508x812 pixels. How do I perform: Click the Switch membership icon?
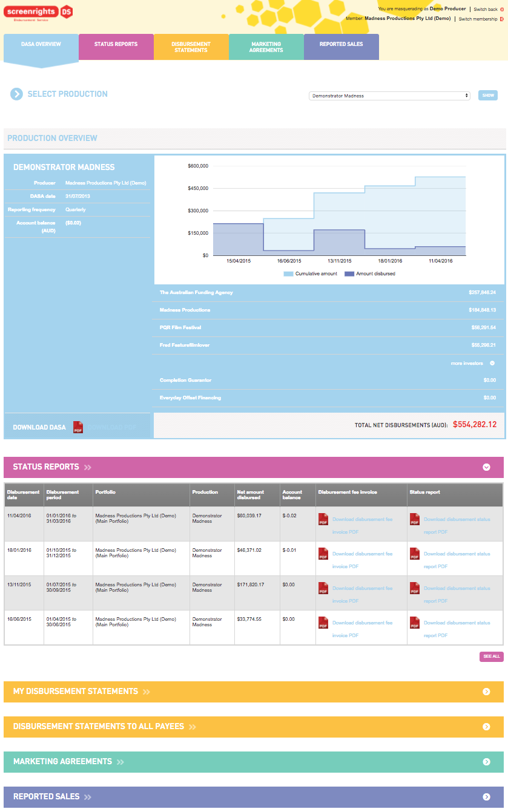pos(502,19)
